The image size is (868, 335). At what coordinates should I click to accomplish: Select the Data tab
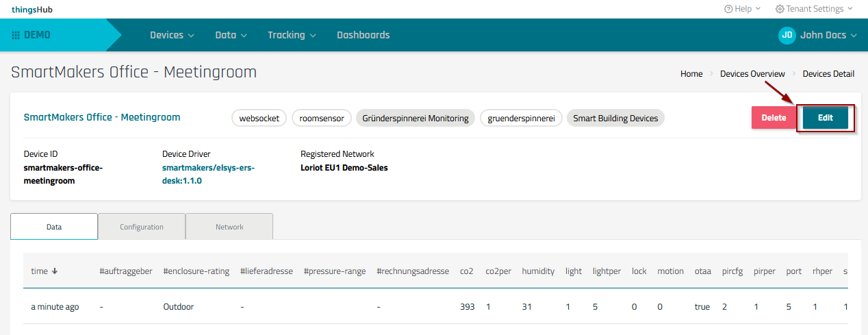54,227
